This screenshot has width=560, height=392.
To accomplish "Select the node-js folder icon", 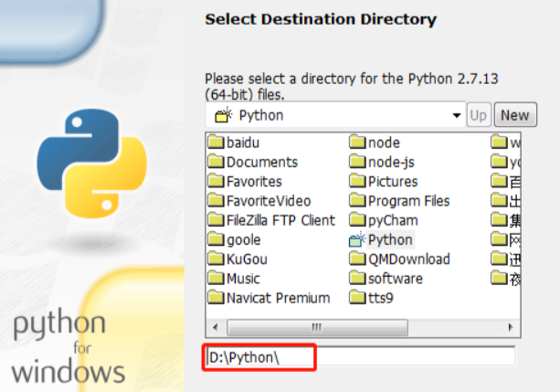I will [357, 161].
